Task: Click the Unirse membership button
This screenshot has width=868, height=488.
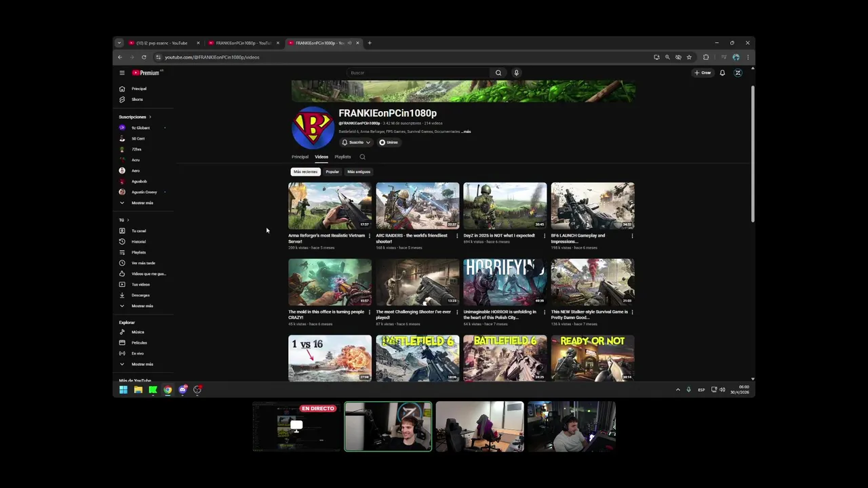Action: [389, 142]
